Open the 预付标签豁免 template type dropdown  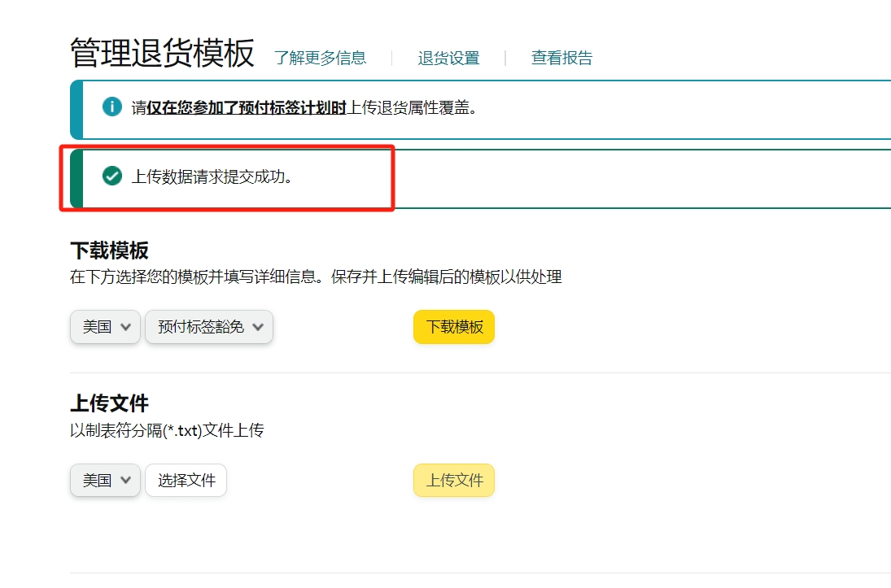coord(209,327)
